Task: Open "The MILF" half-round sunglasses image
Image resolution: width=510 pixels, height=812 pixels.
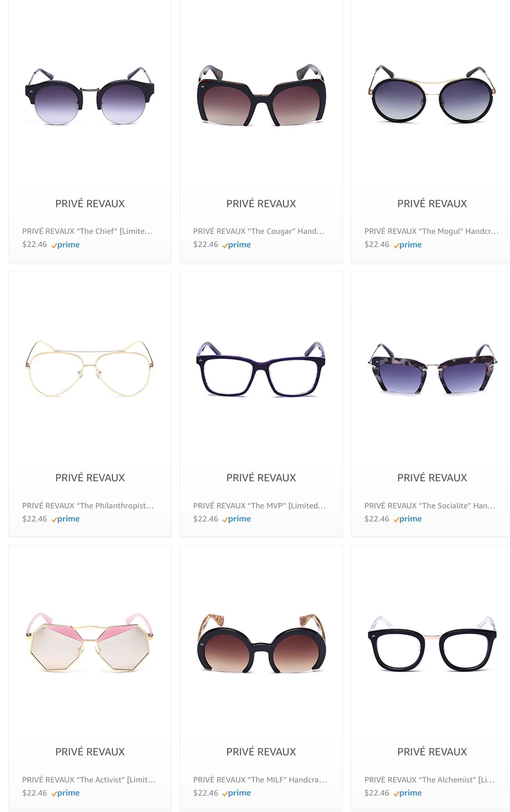Action: [x=261, y=643]
